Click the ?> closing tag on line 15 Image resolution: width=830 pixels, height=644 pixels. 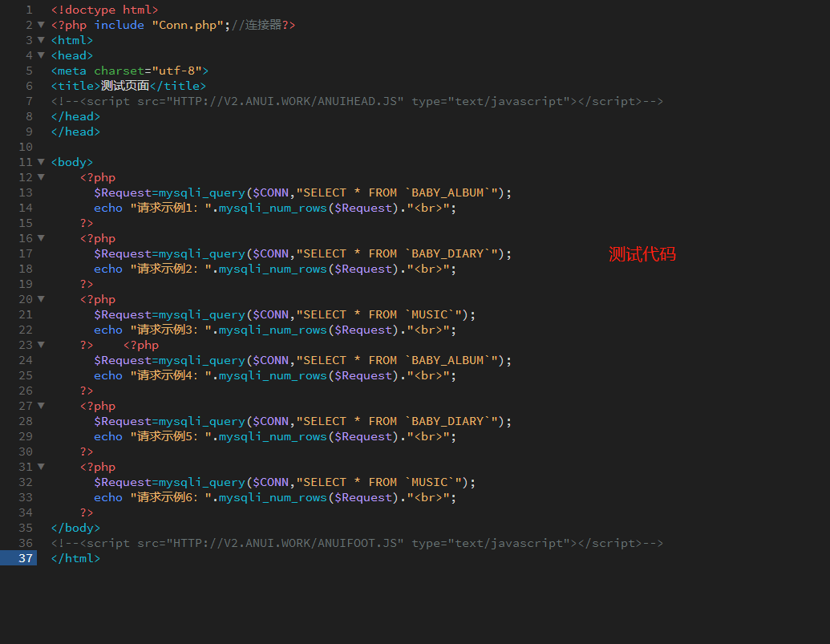coord(87,223)
